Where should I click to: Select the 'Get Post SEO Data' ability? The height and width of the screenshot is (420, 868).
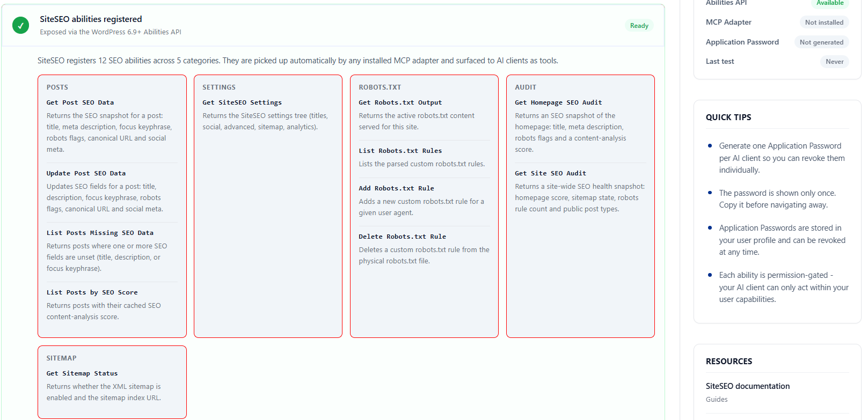click(x=80, y=102)
